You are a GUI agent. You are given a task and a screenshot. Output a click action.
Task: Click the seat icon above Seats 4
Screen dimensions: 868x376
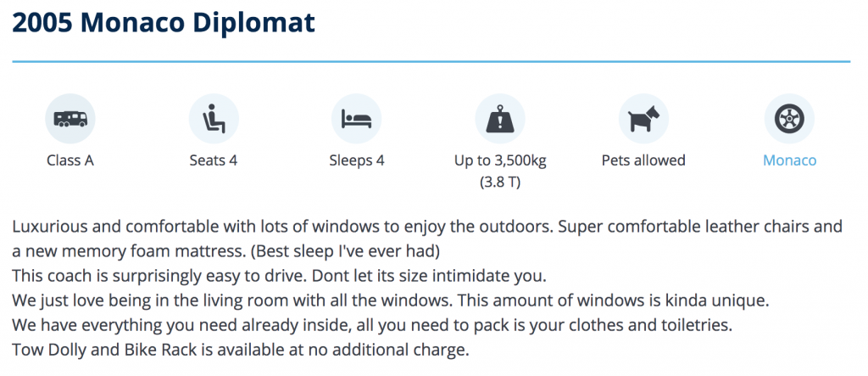tap(214, 119)
